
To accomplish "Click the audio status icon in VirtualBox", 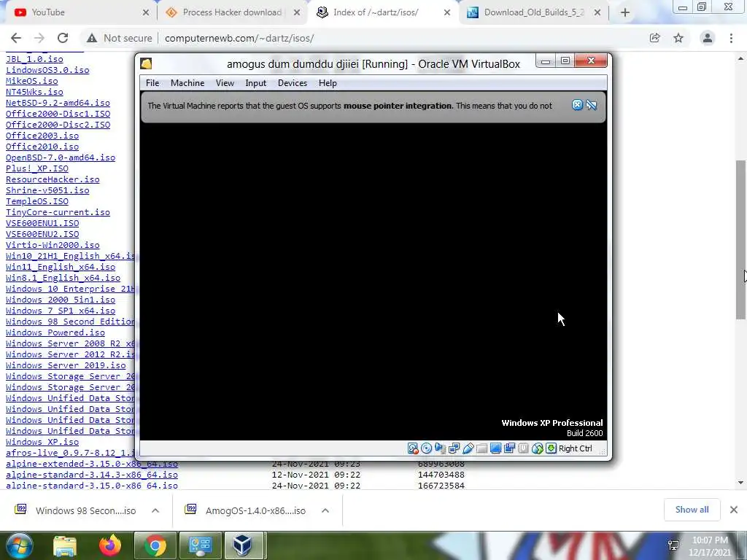I will [440, 448].
